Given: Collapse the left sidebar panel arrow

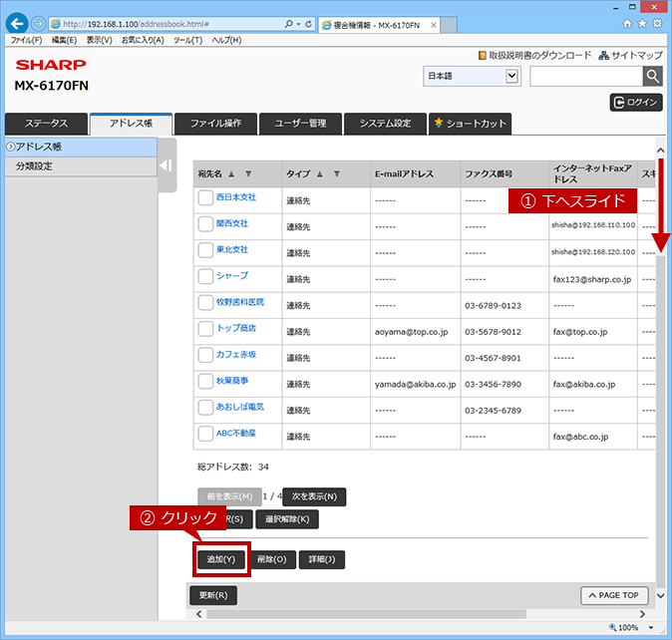Looking at the screenshot, I should click(x=166, y=165).
